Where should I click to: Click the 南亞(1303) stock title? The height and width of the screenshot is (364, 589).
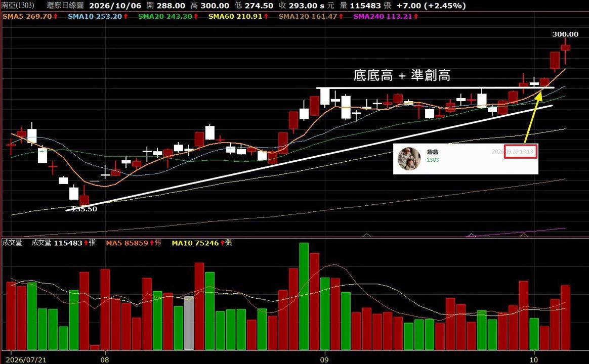tap(18, 6)
